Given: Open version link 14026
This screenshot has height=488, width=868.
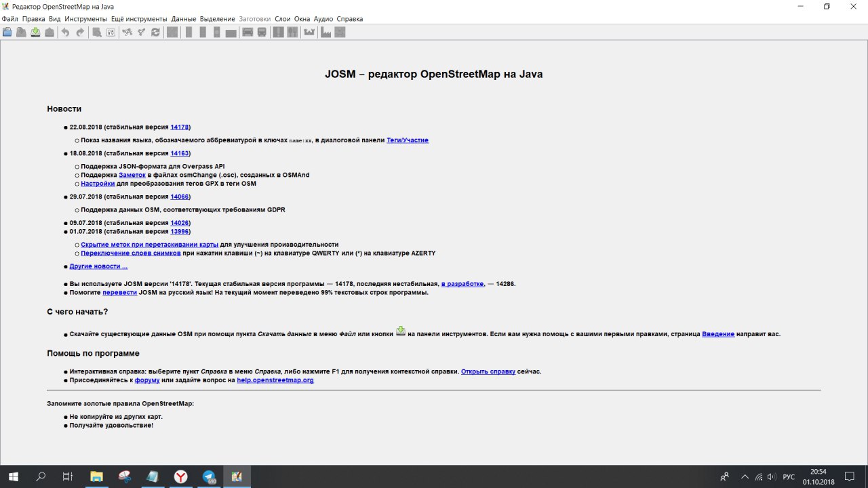Looking at the screenshot, I should point(180,223).
